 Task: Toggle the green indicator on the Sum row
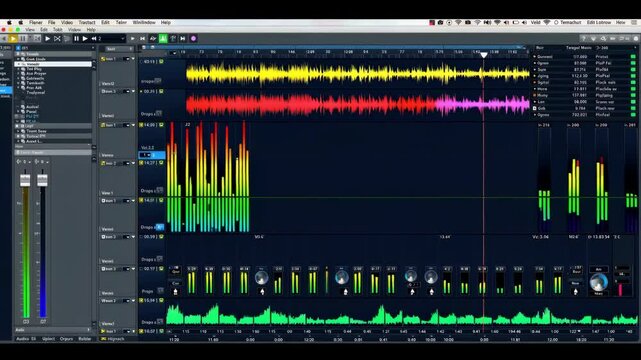click(x=633, y=70)
